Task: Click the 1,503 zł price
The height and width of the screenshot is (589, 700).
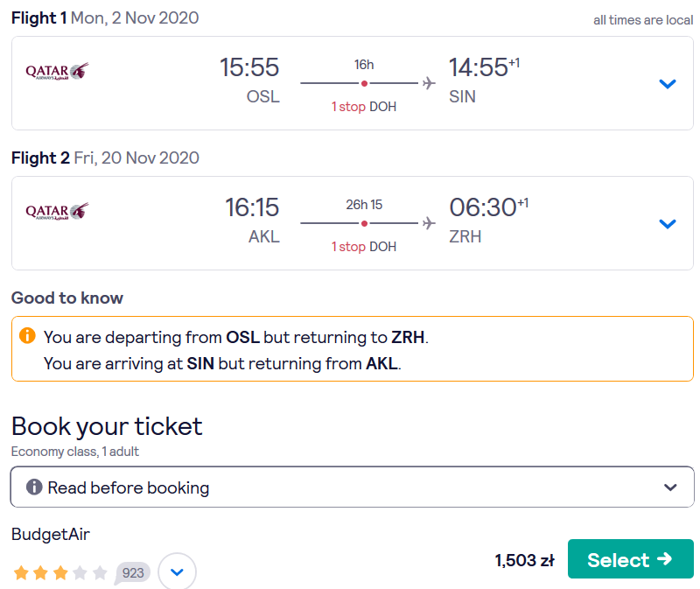Action: [524, 560]
